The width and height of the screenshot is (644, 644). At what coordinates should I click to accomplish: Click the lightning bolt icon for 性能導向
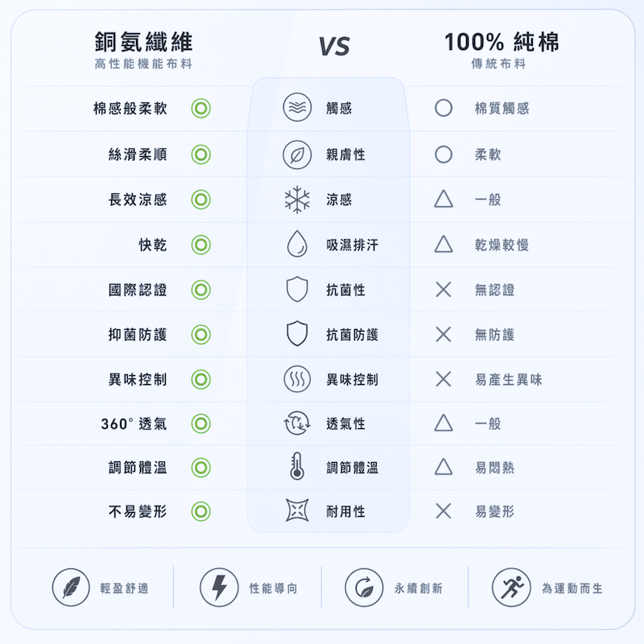[x=219, y=588]
